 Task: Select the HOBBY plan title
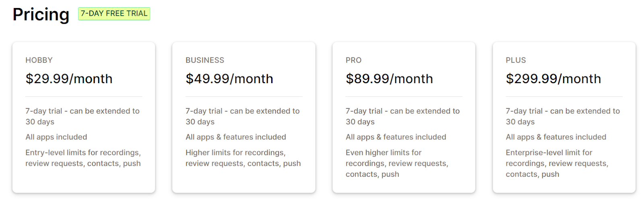click(x=39, y=60)
